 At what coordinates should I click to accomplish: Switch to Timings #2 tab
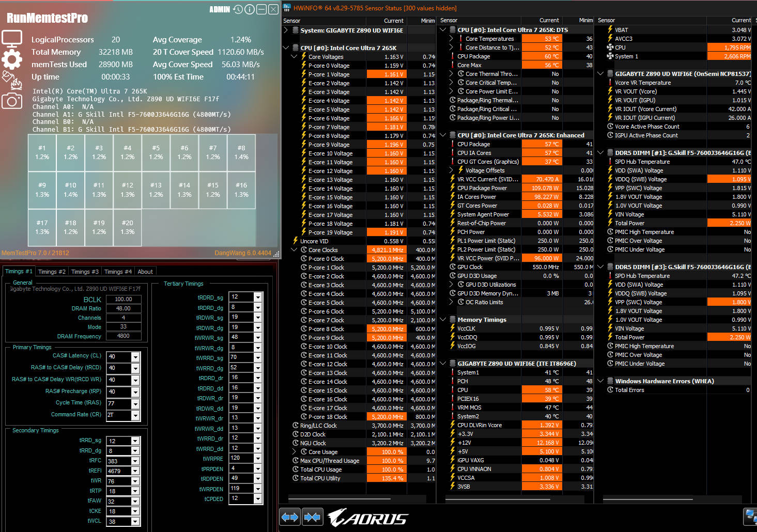(x=52, y=272)
